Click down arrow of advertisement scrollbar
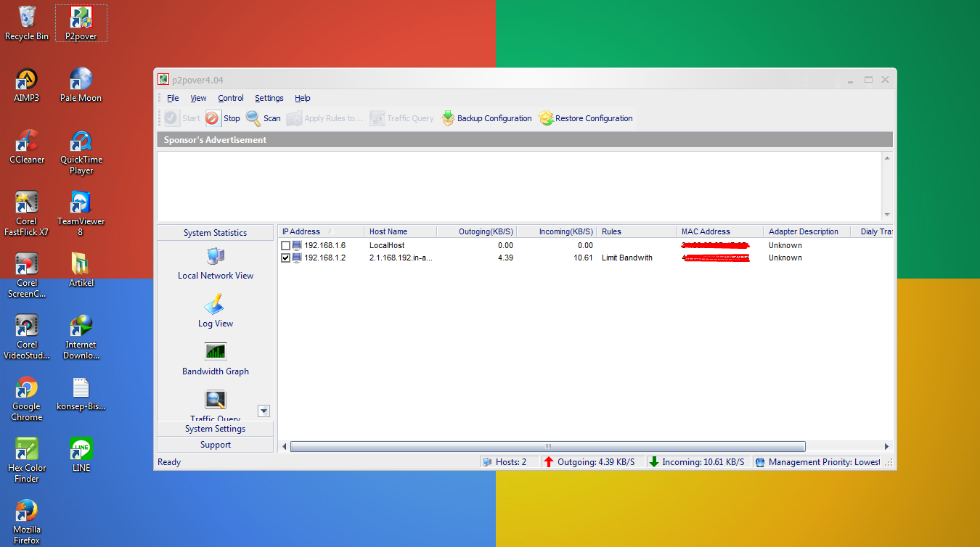980x547 pixels. coord(886,215)
